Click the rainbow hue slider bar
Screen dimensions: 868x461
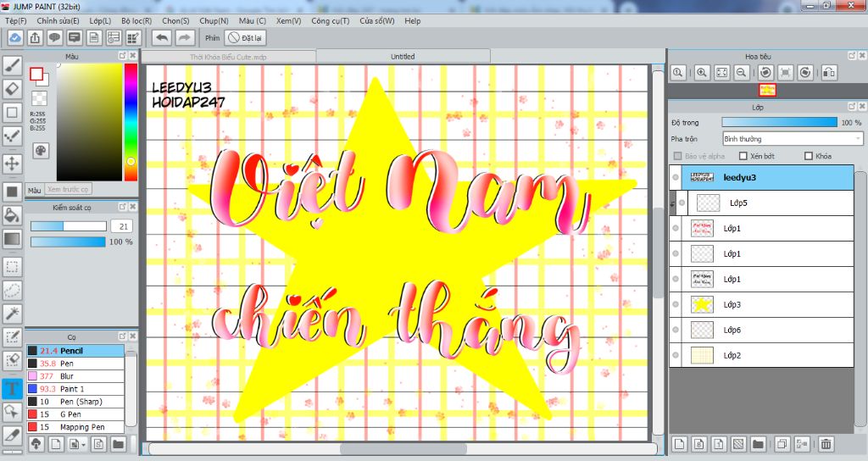click(x=131, y=122)
